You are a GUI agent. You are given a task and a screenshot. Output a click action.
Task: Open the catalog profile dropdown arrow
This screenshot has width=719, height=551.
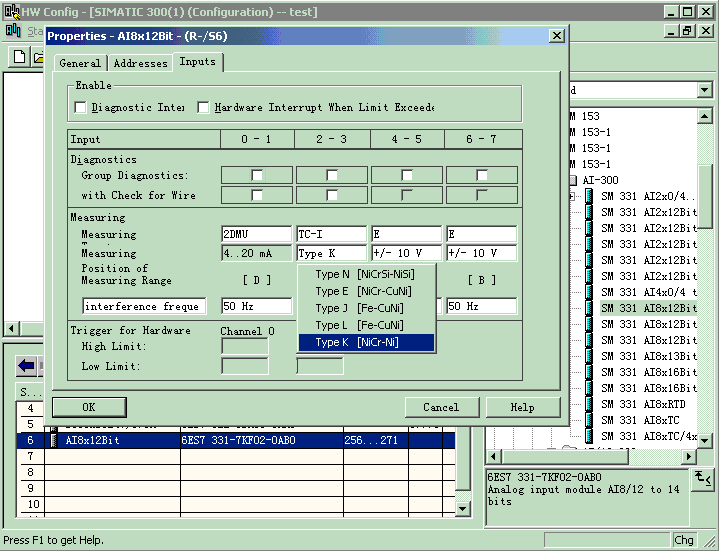(x=704, y=90)
